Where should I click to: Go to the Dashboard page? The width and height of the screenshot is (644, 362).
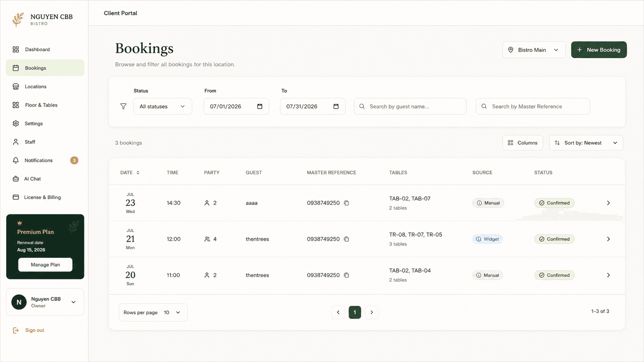pos(45,50)
